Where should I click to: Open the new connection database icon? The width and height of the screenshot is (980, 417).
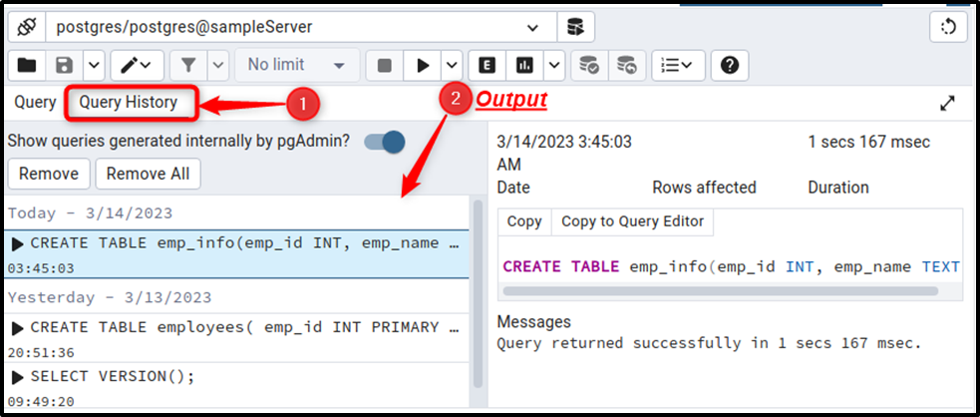575,27
